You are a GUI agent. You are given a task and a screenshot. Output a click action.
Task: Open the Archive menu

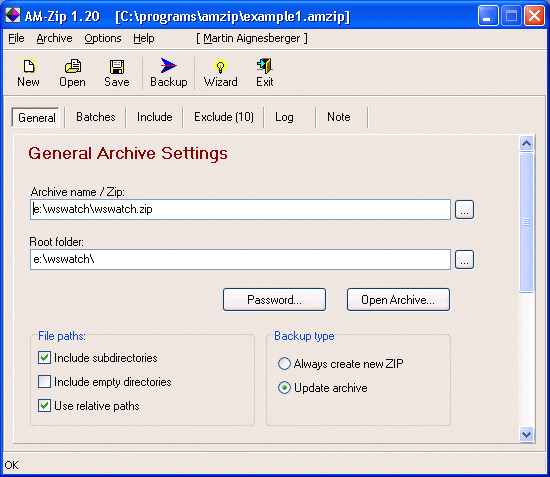(x=54, y=38)
